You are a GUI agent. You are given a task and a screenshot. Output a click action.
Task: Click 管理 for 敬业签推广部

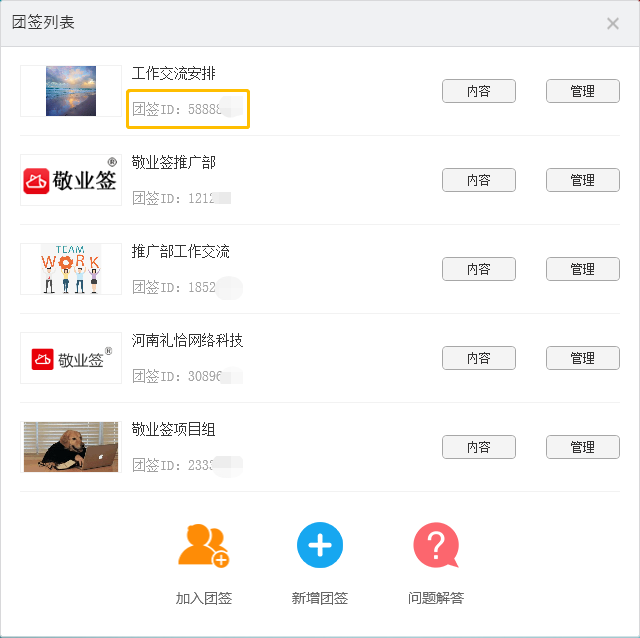pyautogui.click(x=583, y=180)
